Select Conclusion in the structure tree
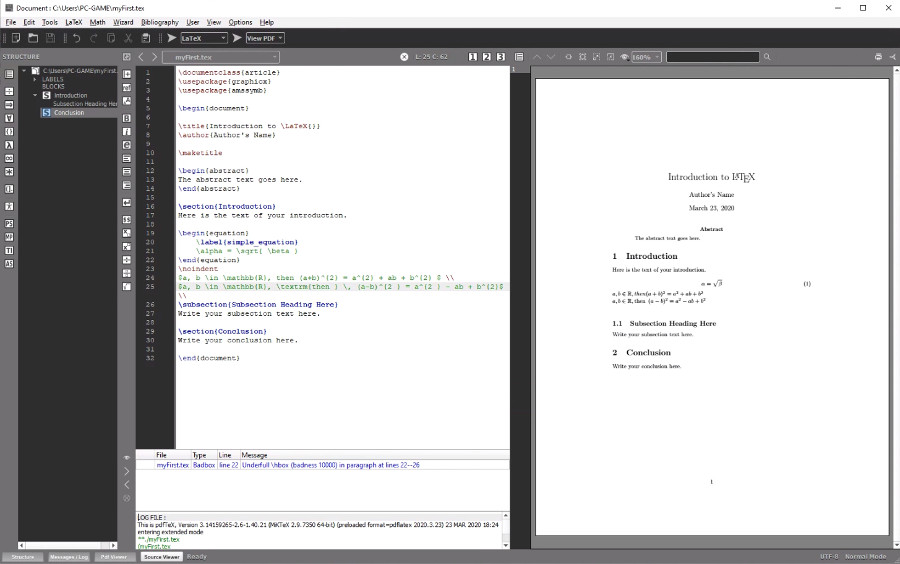The height and width of the screenshot is (564, 900). tap(69, 112)
